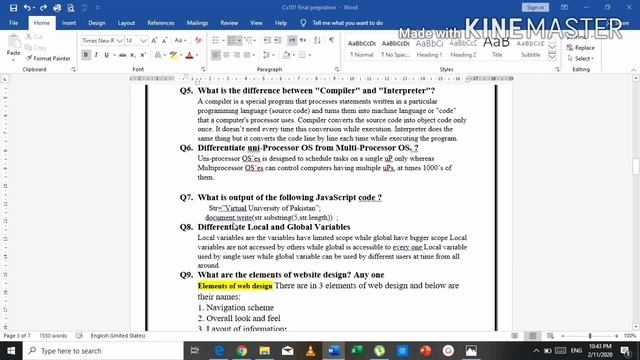This screenshot has width=640, height=360.
Task: Click the Clear All Formatting icon
Action: 198,40
